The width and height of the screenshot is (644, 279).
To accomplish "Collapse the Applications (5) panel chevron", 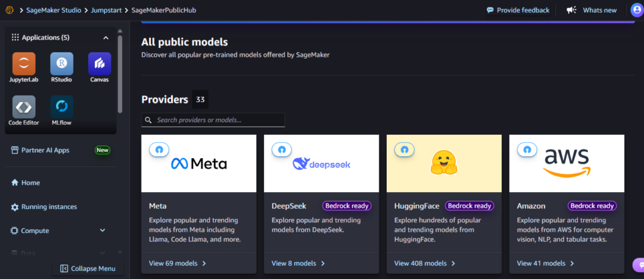I will coord(106,38).
